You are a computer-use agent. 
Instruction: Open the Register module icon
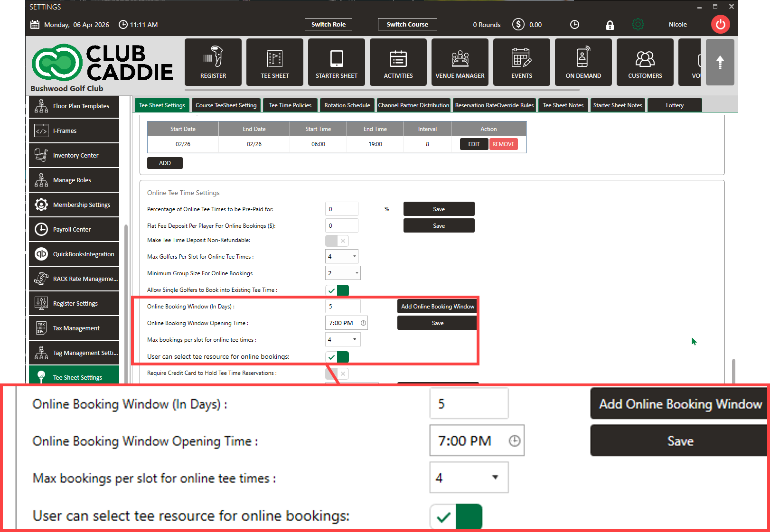213,62
